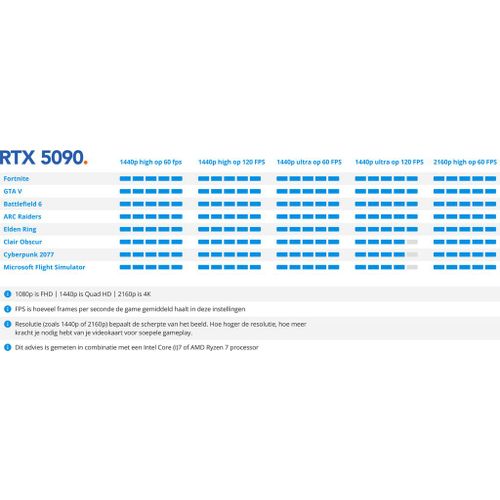Click the 1440p high op 60 fps header
Image resolution: width=500 pixels, height=500 pixels.
click(x=151, y=162)
